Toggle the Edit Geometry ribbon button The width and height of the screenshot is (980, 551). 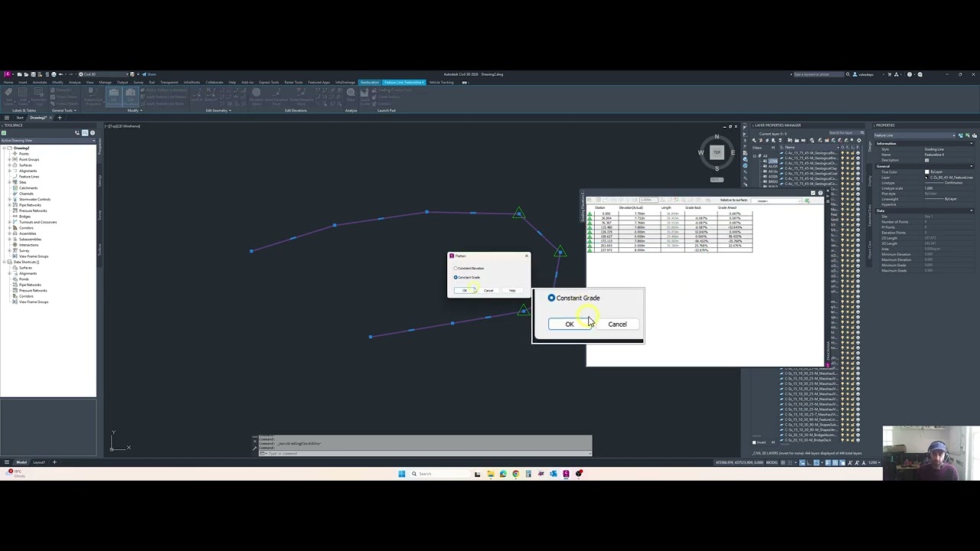click(113, 96)
